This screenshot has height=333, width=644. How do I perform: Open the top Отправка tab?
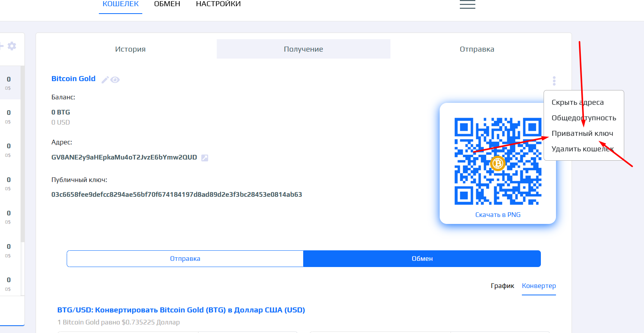477,49
